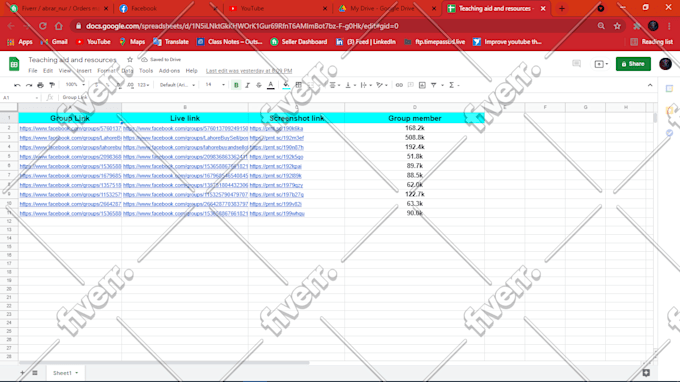The width and height of the screenshot is (680, 382).
Task: Activate the paint format tool
Action: point(52,85)
